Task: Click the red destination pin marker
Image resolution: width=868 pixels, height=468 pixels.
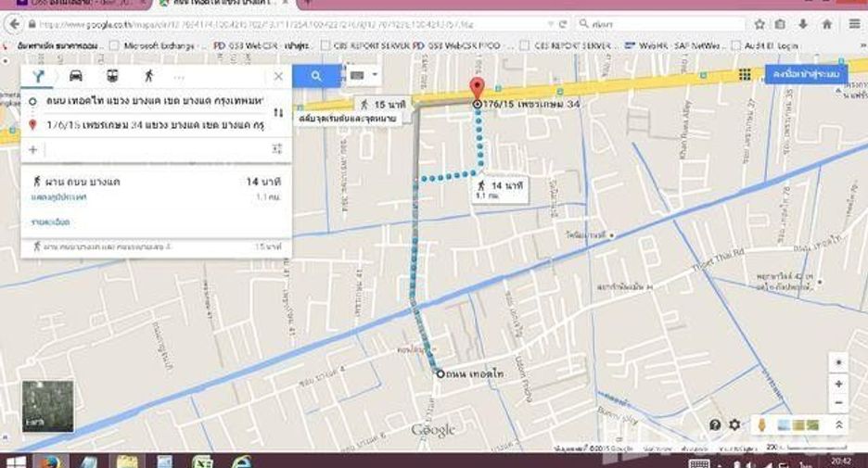Action: point(477,89)
